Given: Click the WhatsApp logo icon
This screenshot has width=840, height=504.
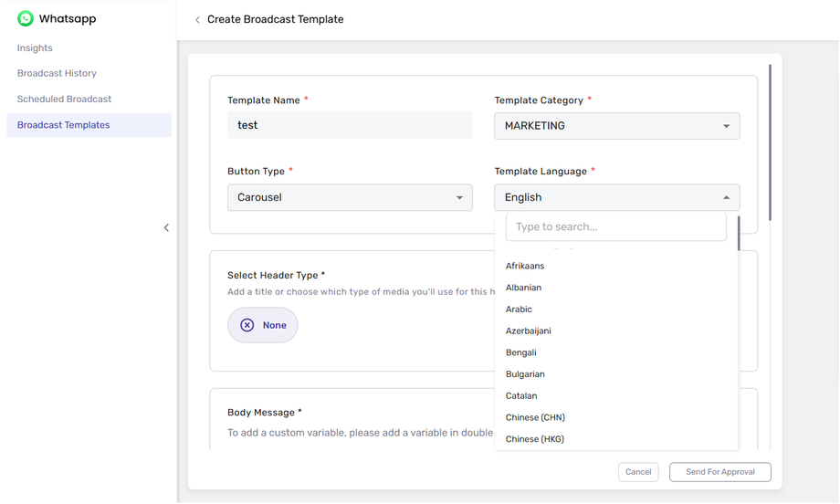Looking at the screenshot, I should (26, 18).
